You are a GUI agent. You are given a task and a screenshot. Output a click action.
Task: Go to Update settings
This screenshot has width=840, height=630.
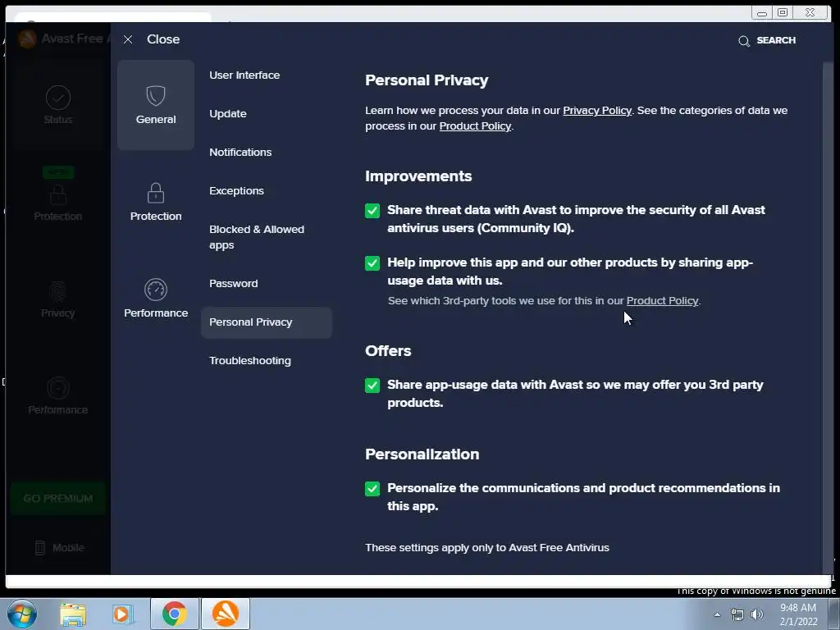(228, 113)
